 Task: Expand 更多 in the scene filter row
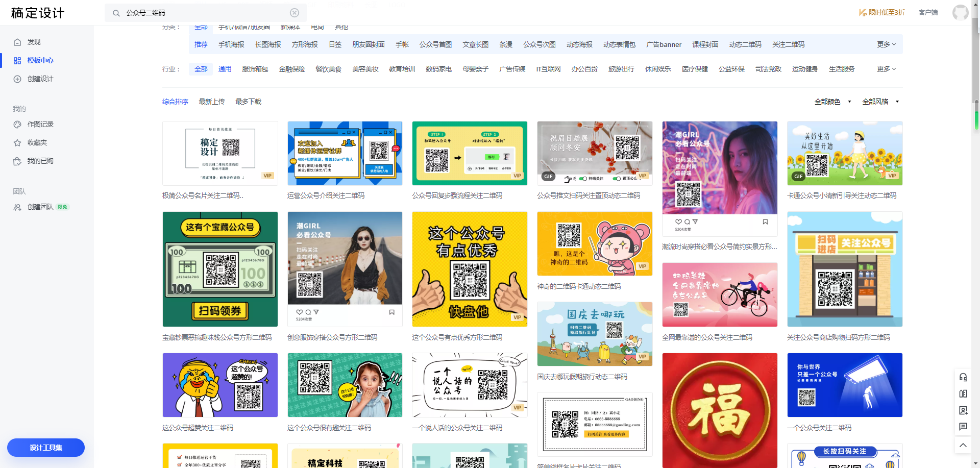[887, 44]
